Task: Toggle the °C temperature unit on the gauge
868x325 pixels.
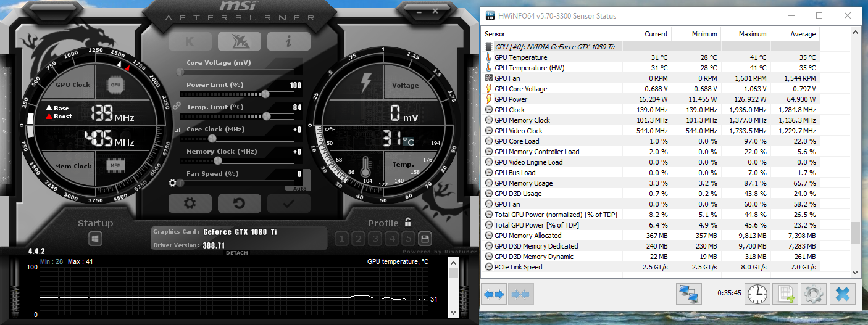Action: tap(408, 141)
